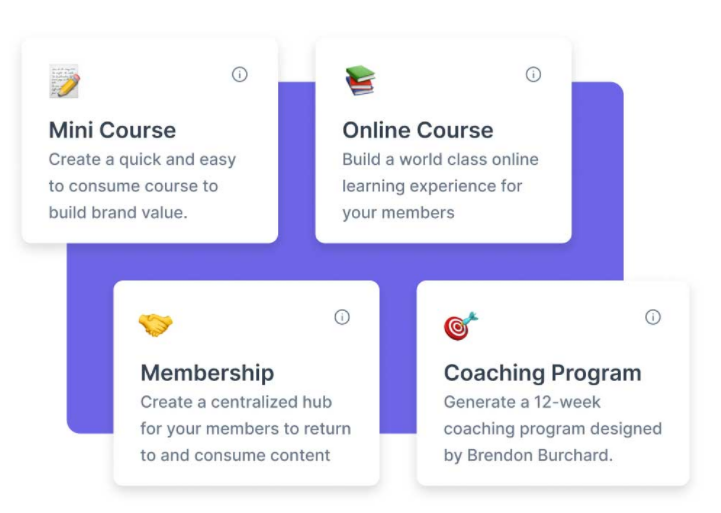Click the memo pencil icon on Mini Course
The width and height of the screenshot is (721, 513).
[64, 81]
